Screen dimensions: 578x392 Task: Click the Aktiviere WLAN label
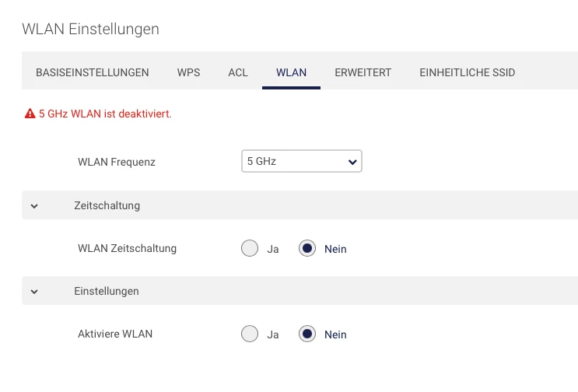point(115,334)
